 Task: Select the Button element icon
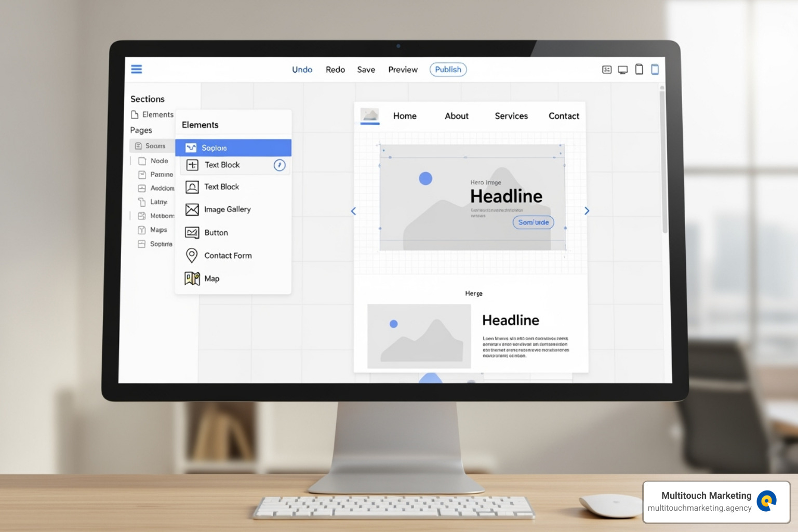point(192,232)
